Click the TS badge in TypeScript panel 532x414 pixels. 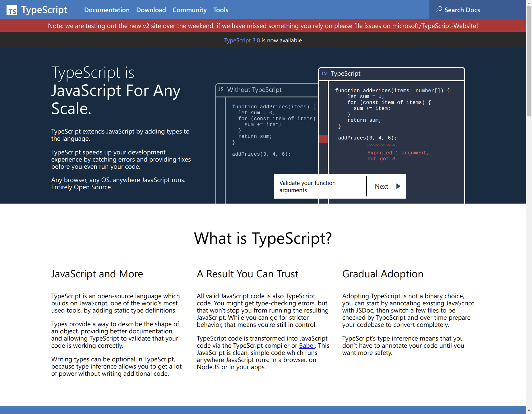point(324,73)
